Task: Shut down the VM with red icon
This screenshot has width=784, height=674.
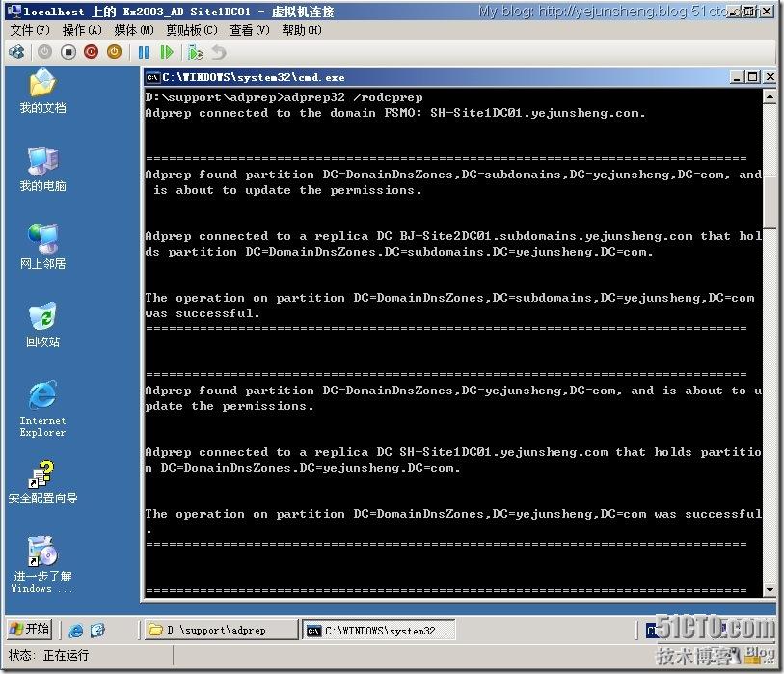Action: pos(91,52)
